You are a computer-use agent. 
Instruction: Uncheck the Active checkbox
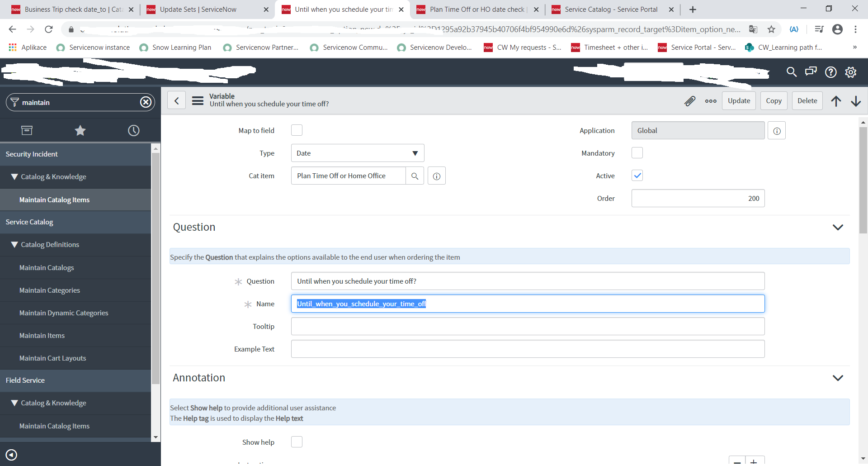(637, 176)
